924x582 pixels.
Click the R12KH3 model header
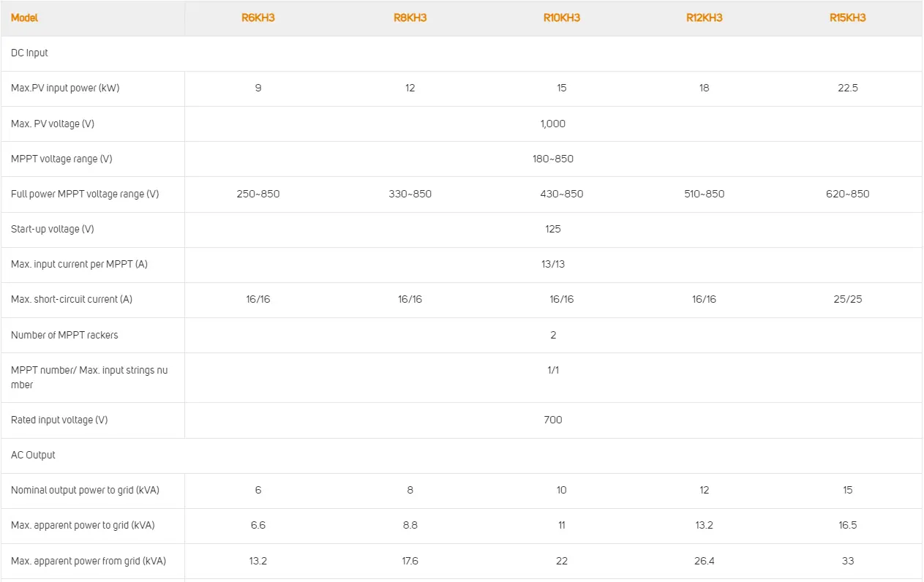coord(704,18)
